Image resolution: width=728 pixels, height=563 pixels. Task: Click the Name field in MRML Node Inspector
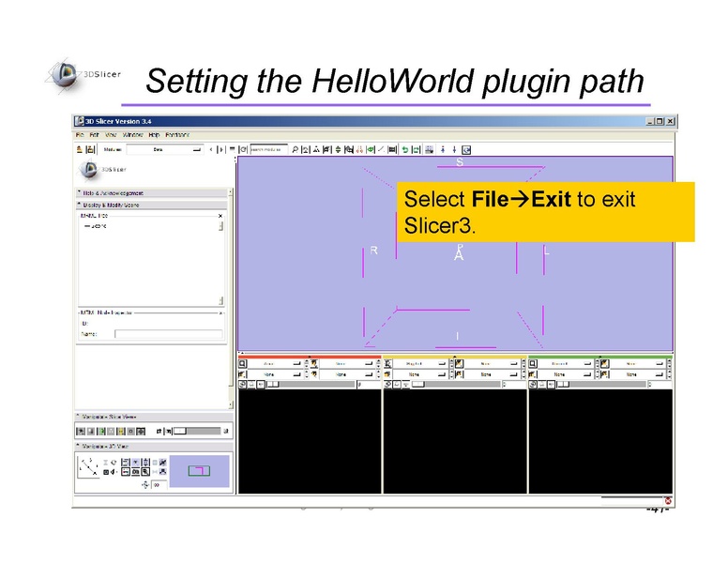(x=169, y=334)
